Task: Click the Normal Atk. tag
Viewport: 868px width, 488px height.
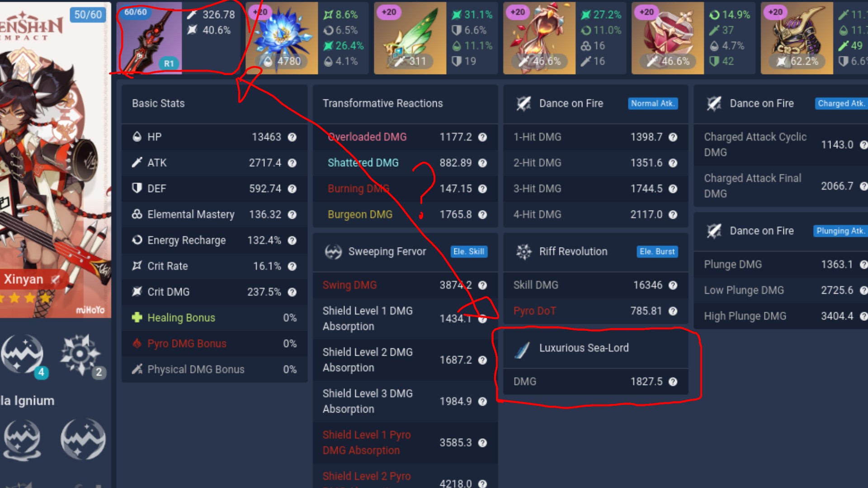Action: pyautogui.click(x=653, y=103)
